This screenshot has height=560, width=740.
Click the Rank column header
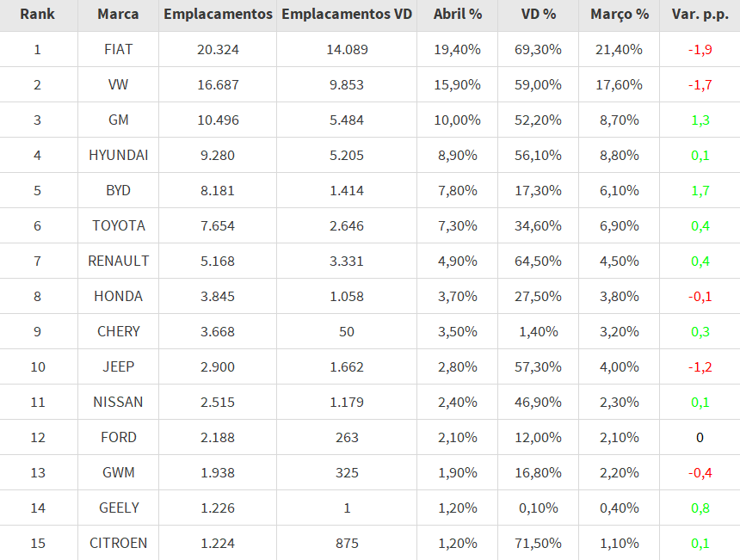(x=37, y=15)
